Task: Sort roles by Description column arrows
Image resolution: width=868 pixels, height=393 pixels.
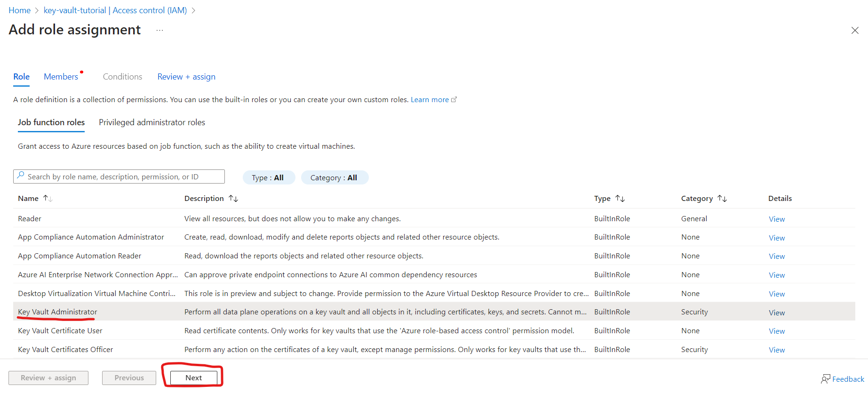Action: [x=233, y=199]
